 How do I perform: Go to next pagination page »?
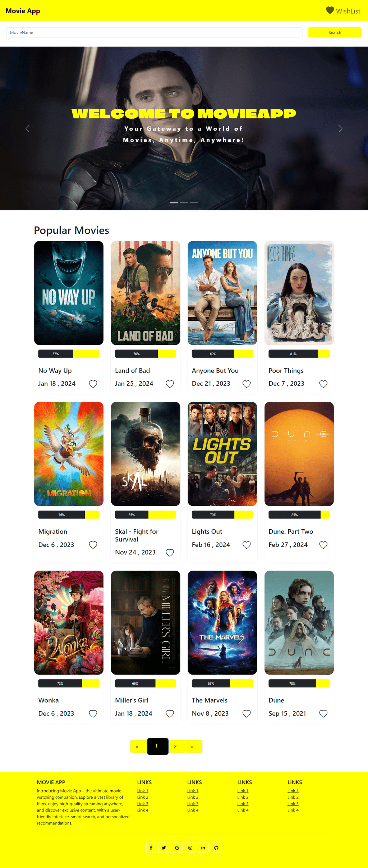tap(193, 746)
